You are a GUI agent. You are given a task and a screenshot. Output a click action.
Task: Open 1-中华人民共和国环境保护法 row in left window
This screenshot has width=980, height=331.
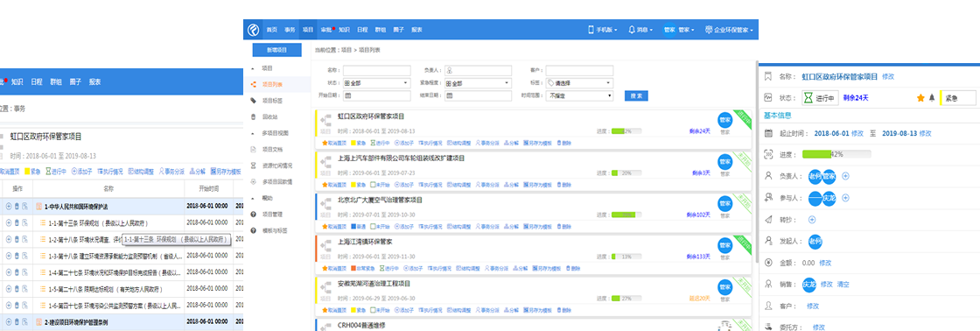coord(76,206)
